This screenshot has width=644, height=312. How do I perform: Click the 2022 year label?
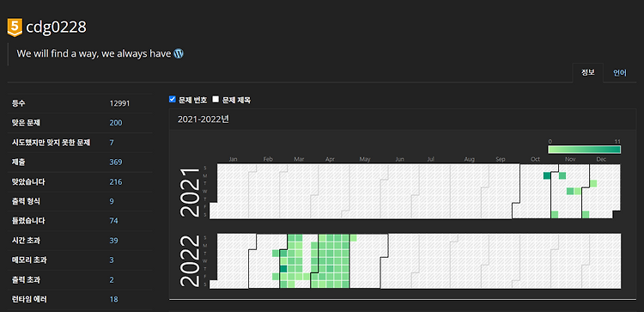click(x=190, y=261)
